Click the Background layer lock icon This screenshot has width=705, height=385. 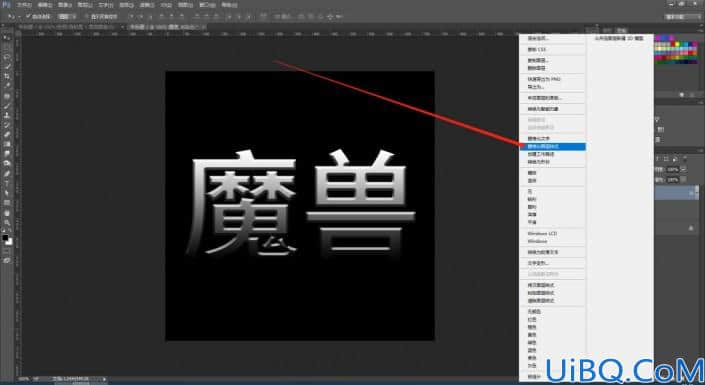click(691, 228)
